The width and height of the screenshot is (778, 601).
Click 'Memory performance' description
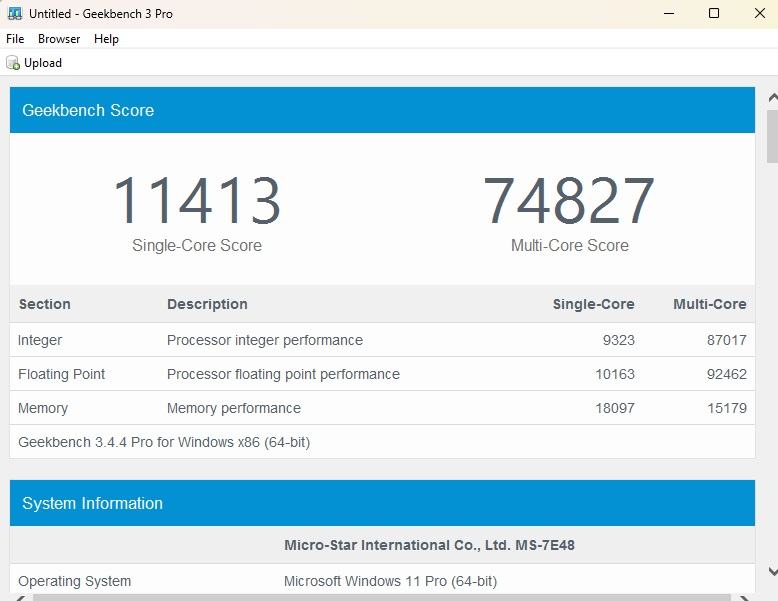[x=234, y=408]
